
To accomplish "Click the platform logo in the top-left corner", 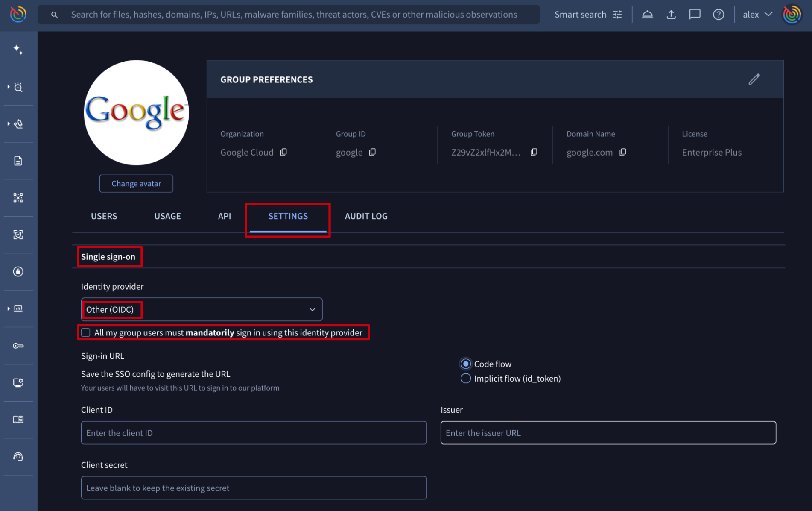I will pyautogui.click(x=18, y=15).
